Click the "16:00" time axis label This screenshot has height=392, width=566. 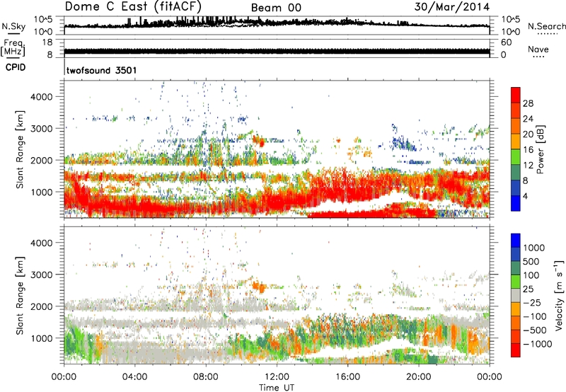347,377
